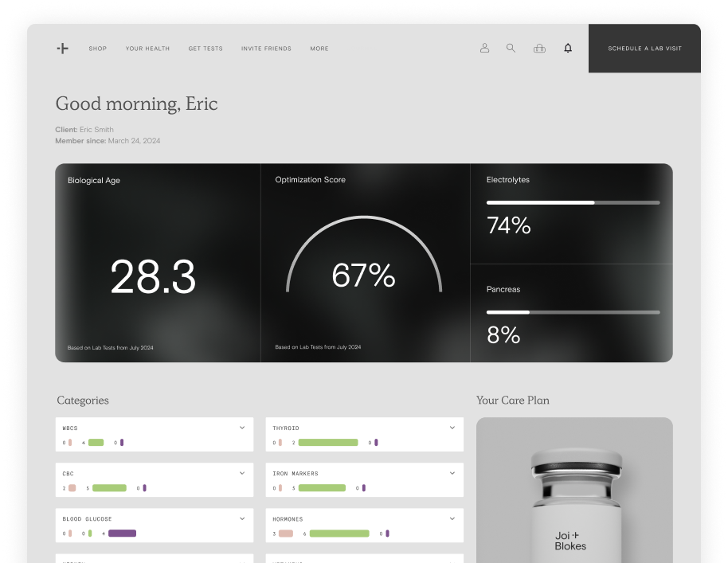
Task: Click the Pancreas progress bar
Action: tap(573, 312)
